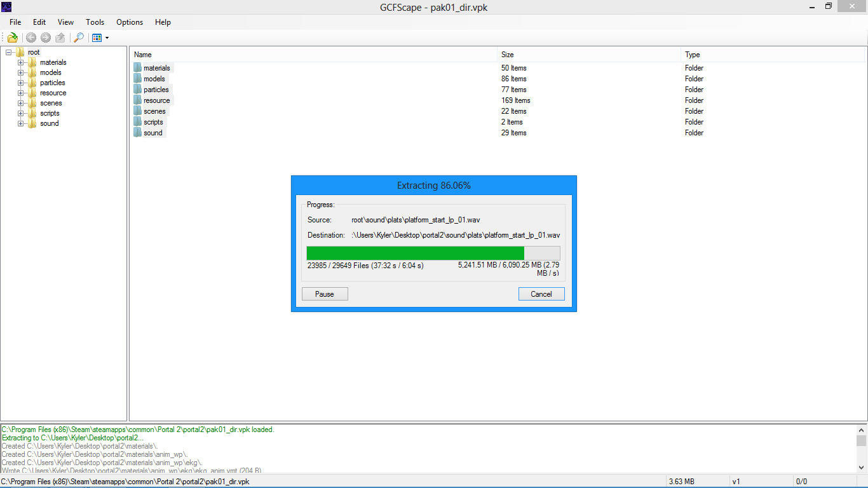Open the View menu
This screenshot has width=868, height=488.
tap(66, 22)
